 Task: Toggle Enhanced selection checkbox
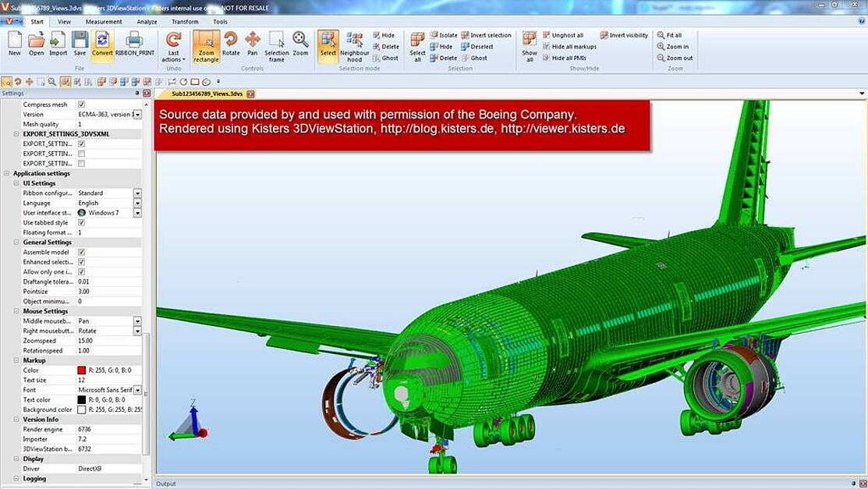81,262
